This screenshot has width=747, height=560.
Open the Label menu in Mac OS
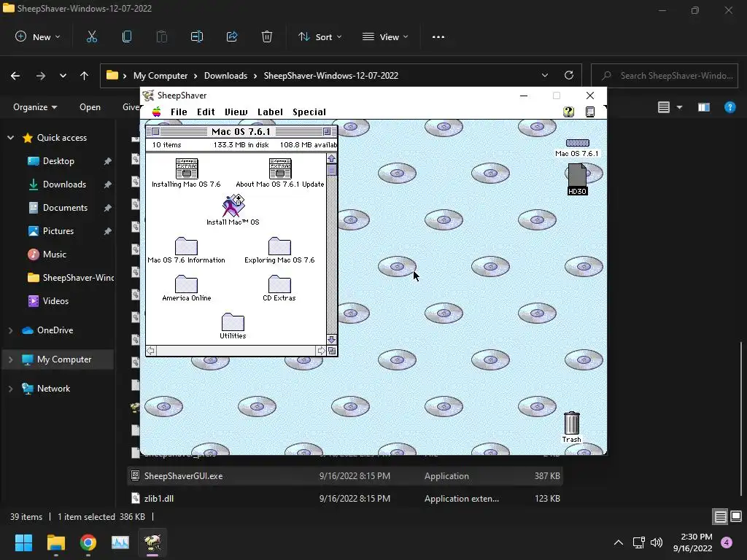270,112
